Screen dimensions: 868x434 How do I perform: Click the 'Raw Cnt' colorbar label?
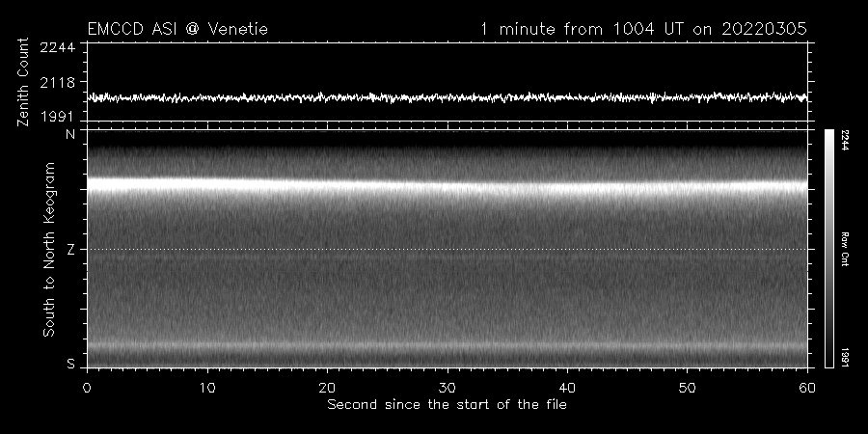click(x=845, y=249)
